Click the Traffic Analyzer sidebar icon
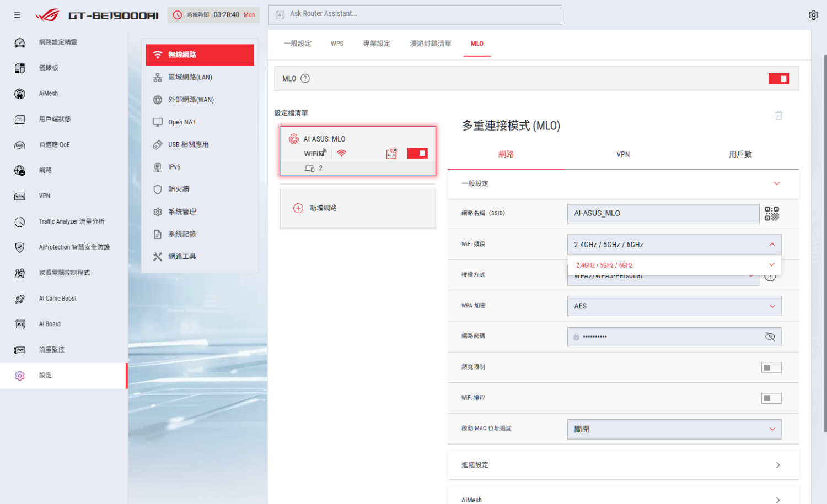The image size is (827, 504). (x=20, y=221)
